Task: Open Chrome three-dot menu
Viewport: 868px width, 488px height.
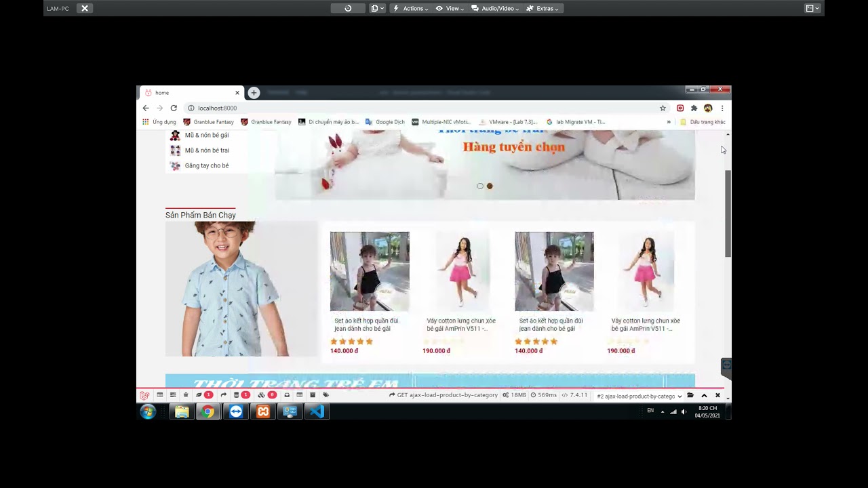Action: pos(722,108)
